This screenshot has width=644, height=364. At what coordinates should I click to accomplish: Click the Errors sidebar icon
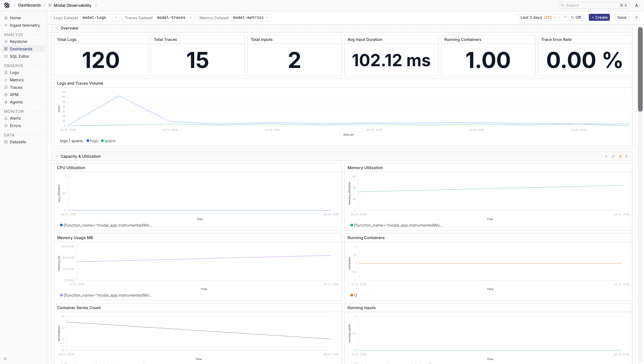click(6, 126)
